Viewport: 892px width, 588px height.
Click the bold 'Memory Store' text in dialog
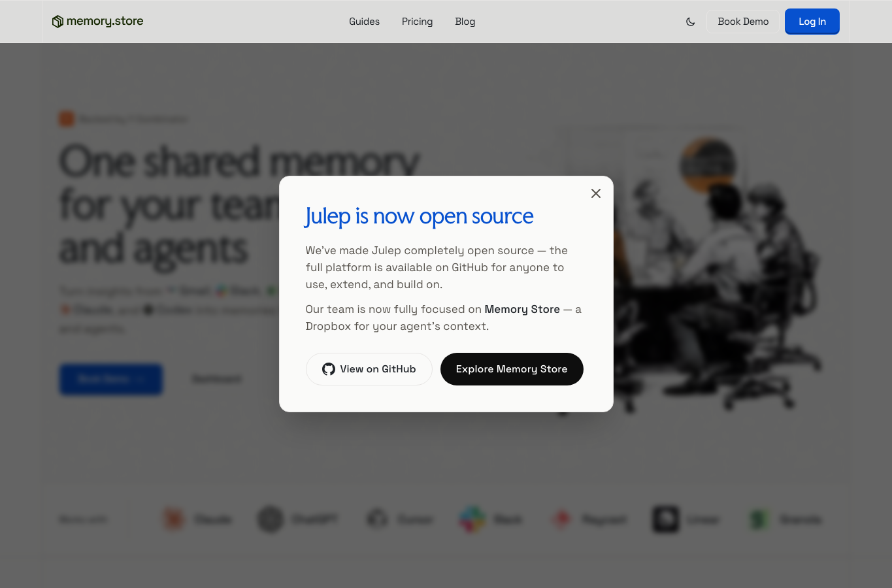pos(522,309)
